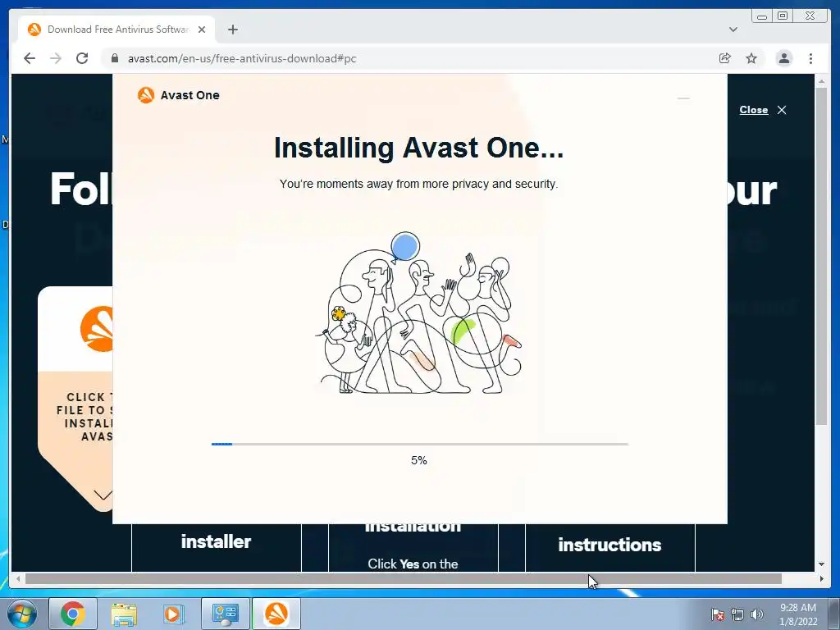Open Chrome profile menu

click(x=783, y=58)
